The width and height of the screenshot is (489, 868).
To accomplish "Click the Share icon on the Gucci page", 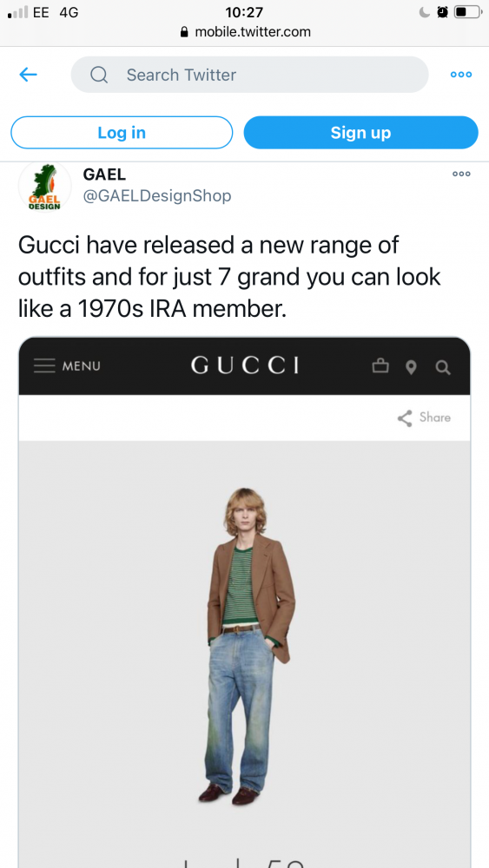I will point(405,418).
